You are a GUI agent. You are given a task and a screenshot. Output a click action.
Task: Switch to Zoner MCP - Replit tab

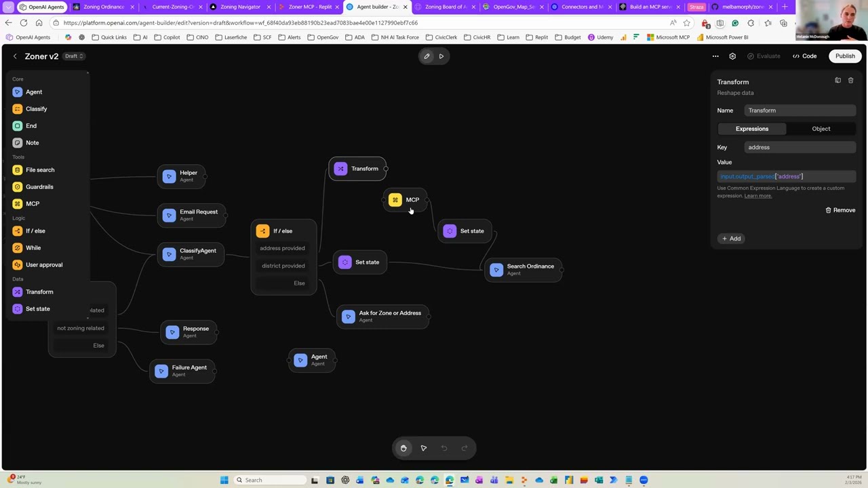pyautogui.click(x=309, y=7)
